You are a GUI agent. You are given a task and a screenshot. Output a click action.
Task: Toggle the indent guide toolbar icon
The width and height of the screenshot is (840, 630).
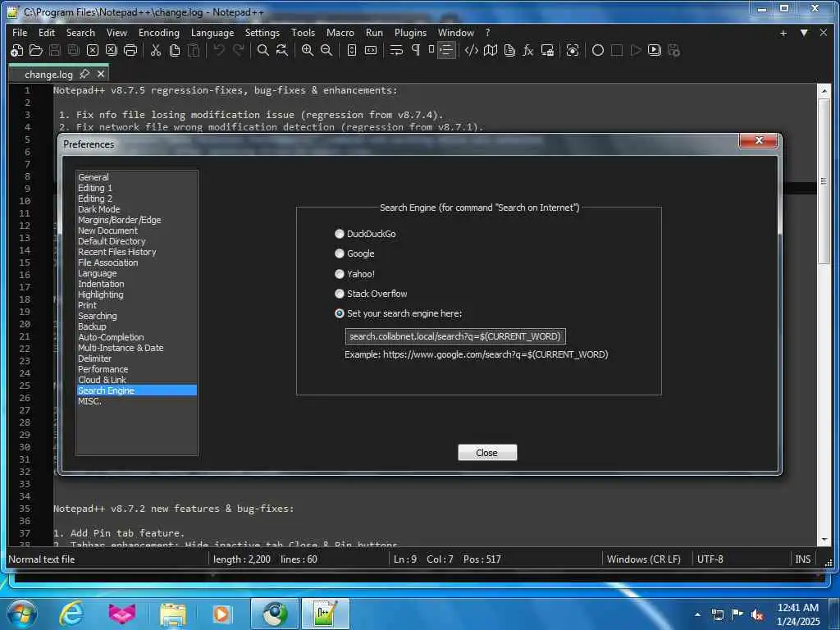click(x=446, y=50)
